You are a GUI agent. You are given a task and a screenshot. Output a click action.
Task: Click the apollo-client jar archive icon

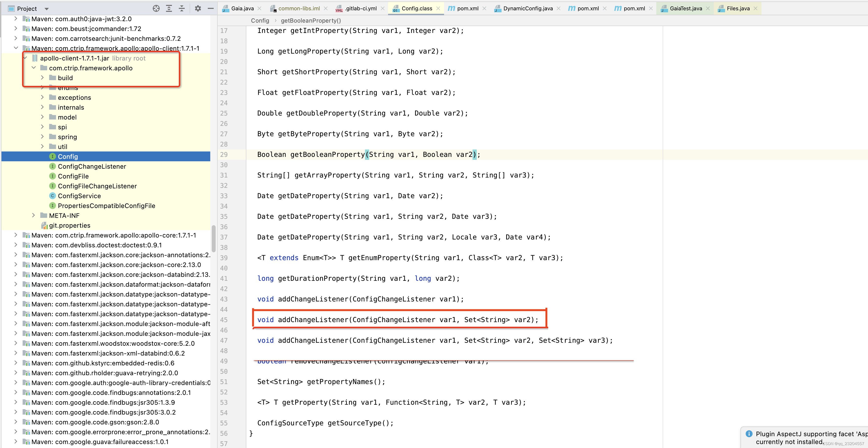[x=35, y=58]
